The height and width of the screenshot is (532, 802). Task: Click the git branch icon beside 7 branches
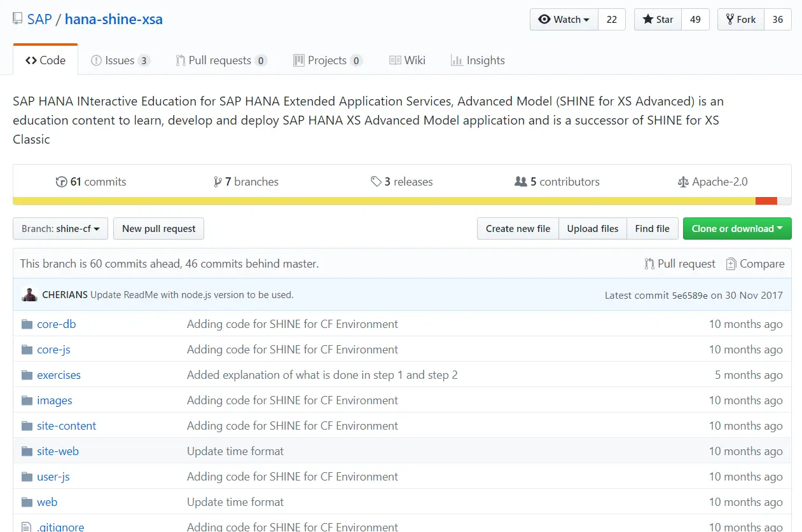coord(218,182)
